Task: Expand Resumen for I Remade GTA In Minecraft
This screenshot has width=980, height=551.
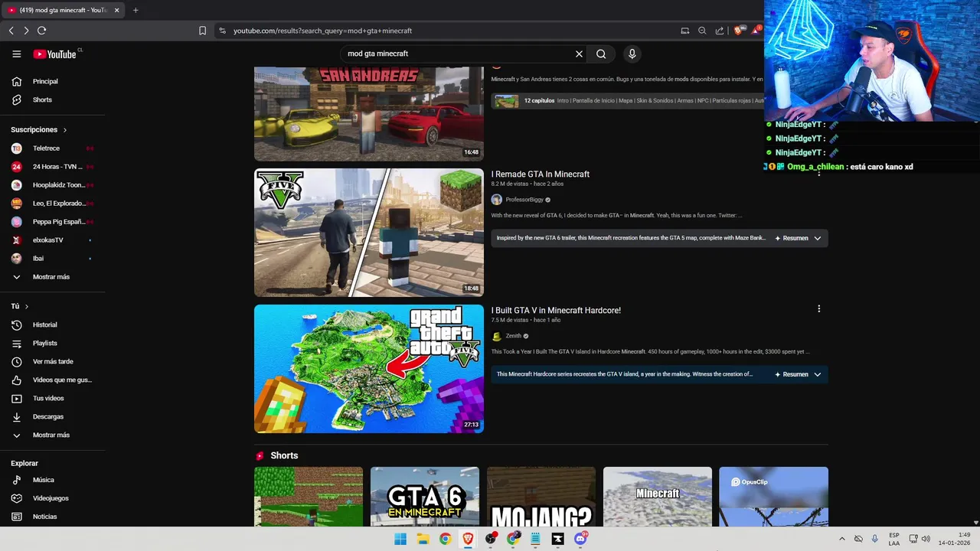Action: (x=798, y=238)
